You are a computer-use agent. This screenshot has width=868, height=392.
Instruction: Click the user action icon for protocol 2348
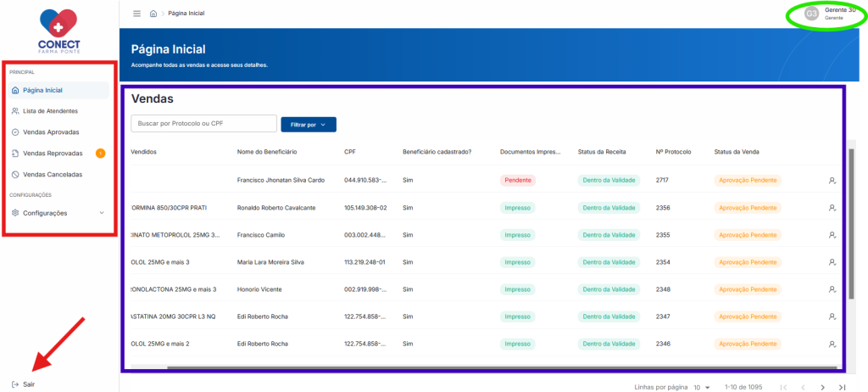(x=832, y=289)
